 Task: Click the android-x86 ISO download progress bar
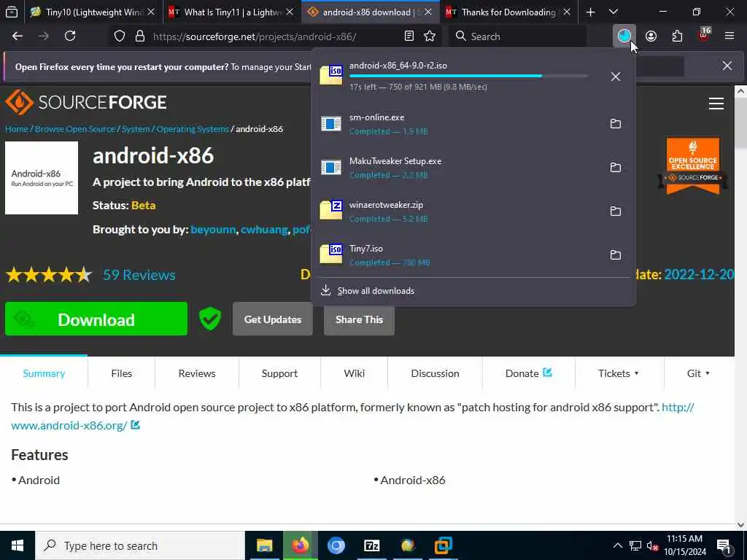point(469,76)
